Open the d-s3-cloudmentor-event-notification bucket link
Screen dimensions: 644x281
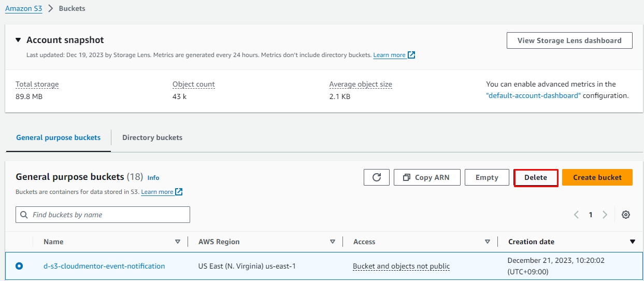[104, 266]
